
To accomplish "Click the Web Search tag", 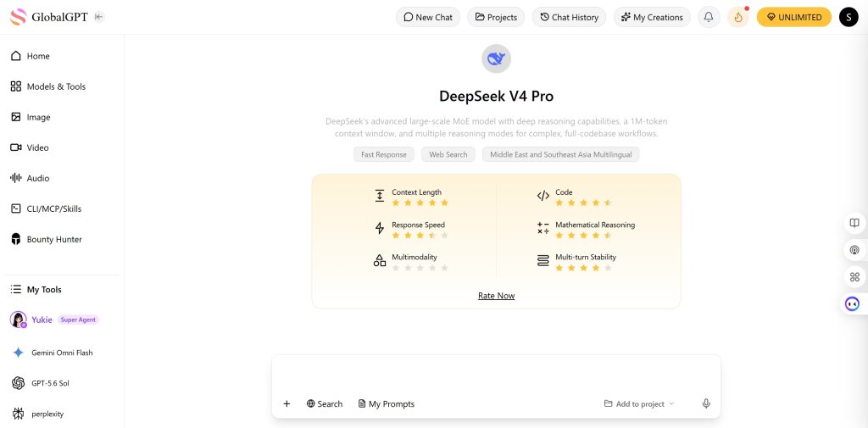I will [448, 154].
